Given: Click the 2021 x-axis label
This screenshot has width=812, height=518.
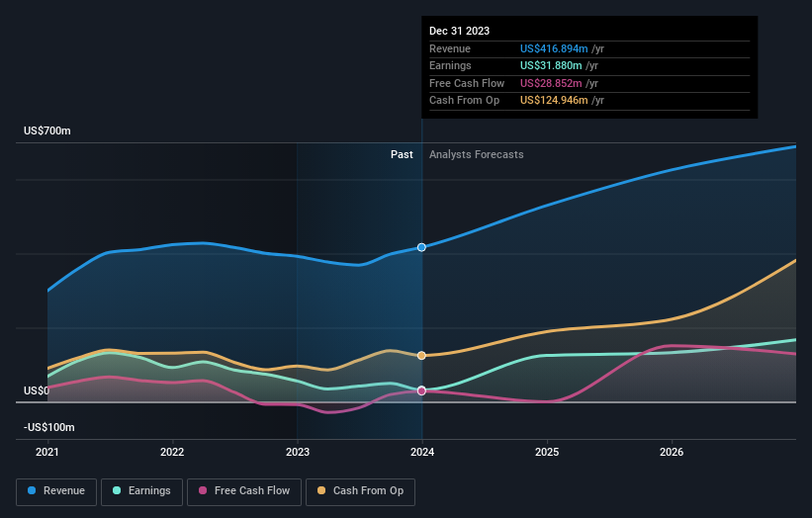Looking at the screenshot, I should pos(47,453).
